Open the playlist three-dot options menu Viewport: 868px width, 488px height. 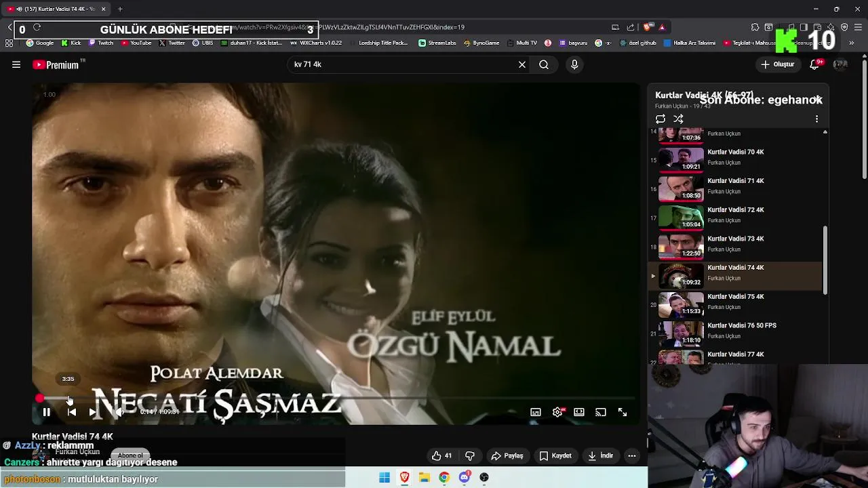tap(816, 119)
